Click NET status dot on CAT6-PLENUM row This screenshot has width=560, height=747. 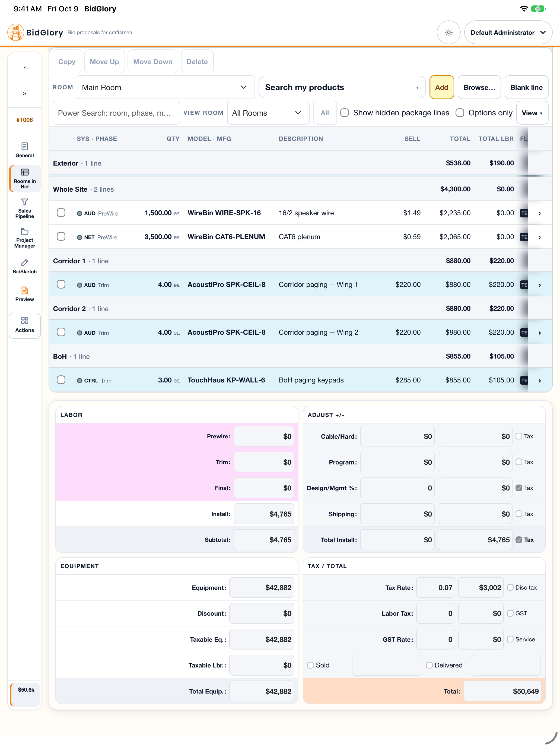pos(80,238)
